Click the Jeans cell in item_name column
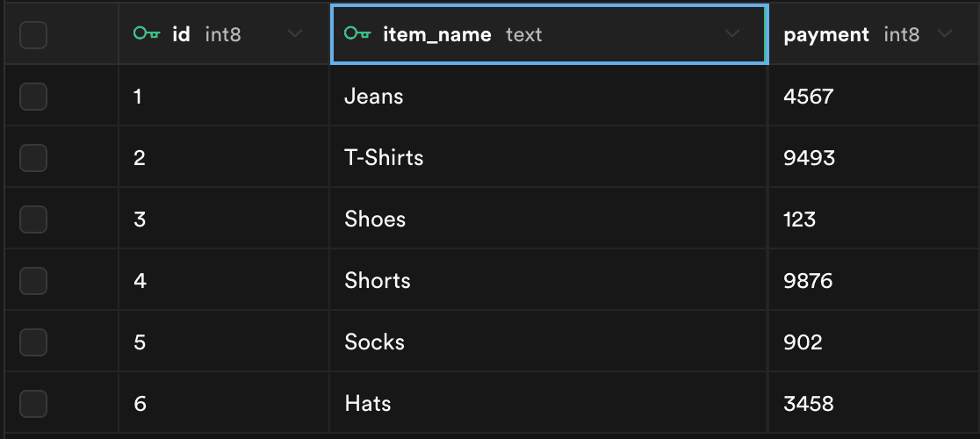This screenshot has width=980, height=439. tap(374, 97)
